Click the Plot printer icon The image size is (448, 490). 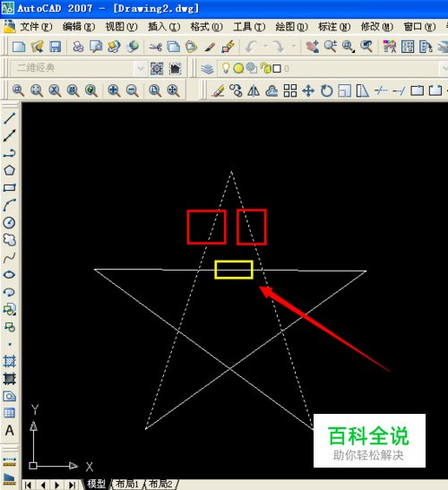pyautogui.click(x=78, y=47)
